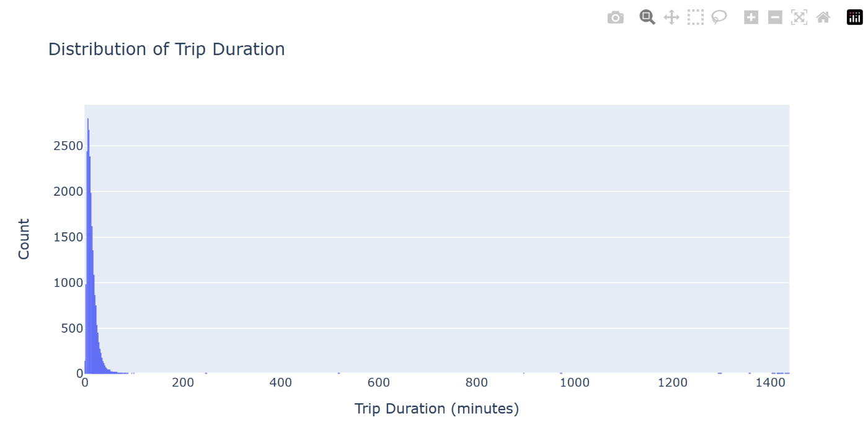The width and height of the screenshot is (868, 438).
Task: Click the "Count" y-axis label
Action: coord(24,239)
